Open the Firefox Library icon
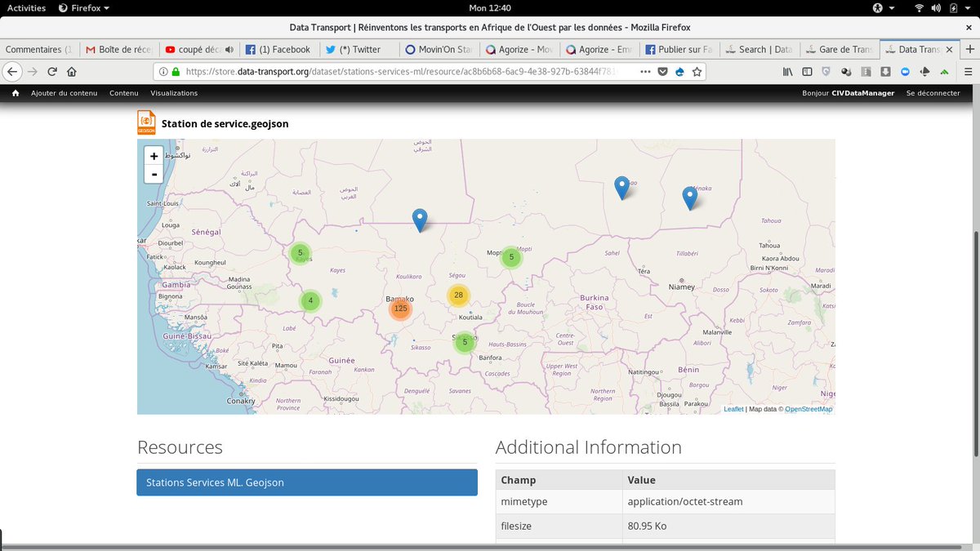The image size is (980, 551). (x=787, y=71)
